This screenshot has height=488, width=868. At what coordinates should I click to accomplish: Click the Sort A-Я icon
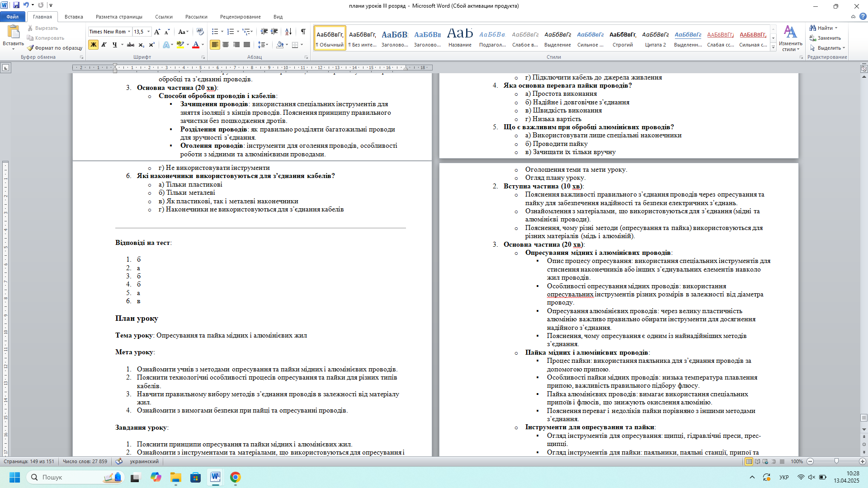point(288,32)
